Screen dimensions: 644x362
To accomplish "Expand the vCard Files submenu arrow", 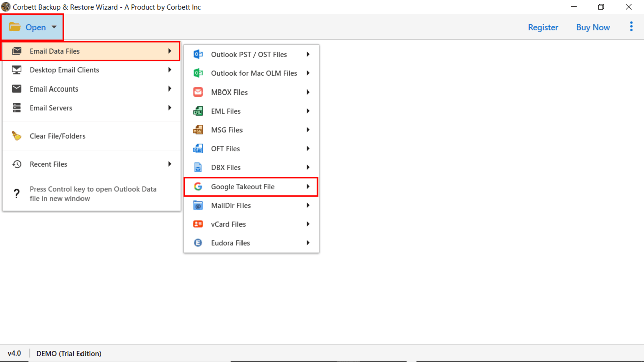I will click(308, 224).
